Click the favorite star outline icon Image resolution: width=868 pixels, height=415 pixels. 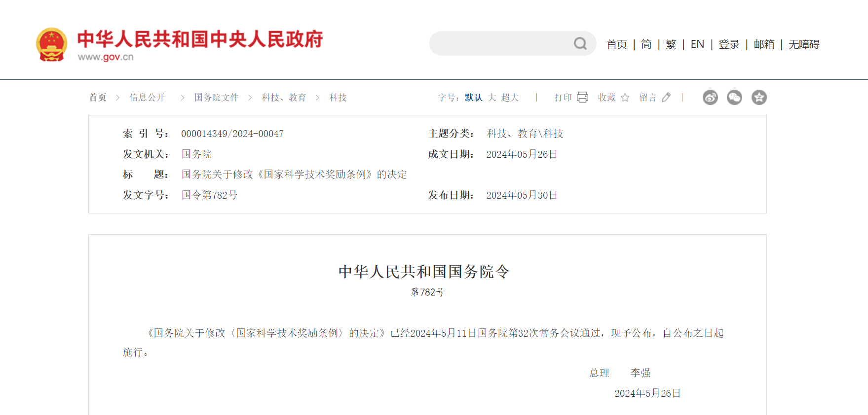[x=625, y=98]
